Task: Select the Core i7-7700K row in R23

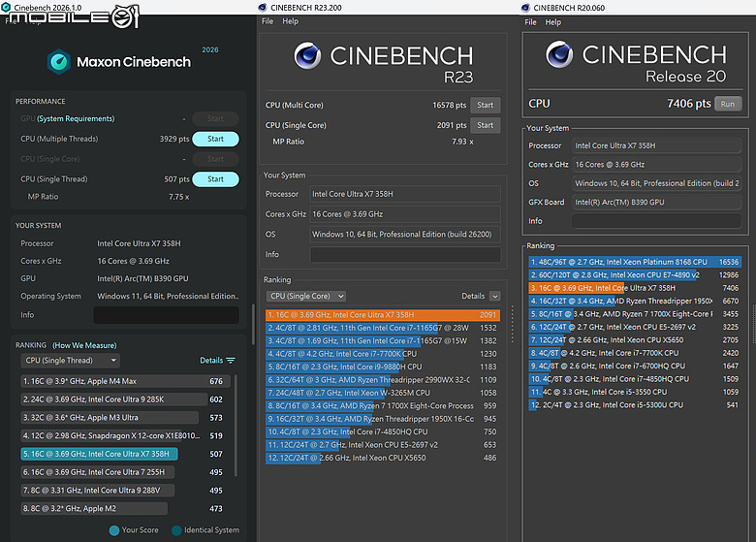Action: coord(382,354)
